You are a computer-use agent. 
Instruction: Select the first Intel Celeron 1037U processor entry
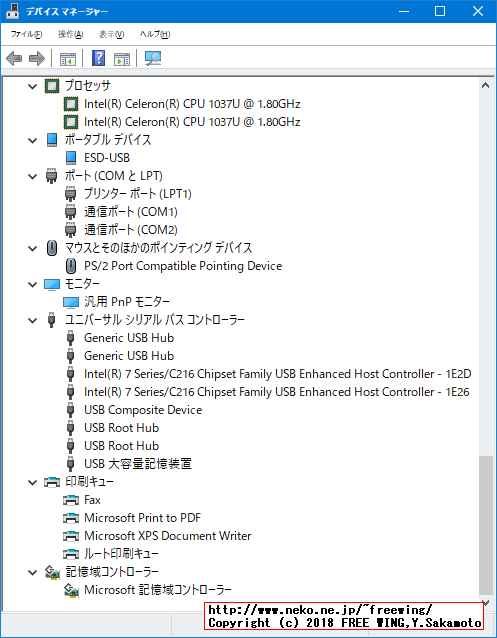coord(192,104)
